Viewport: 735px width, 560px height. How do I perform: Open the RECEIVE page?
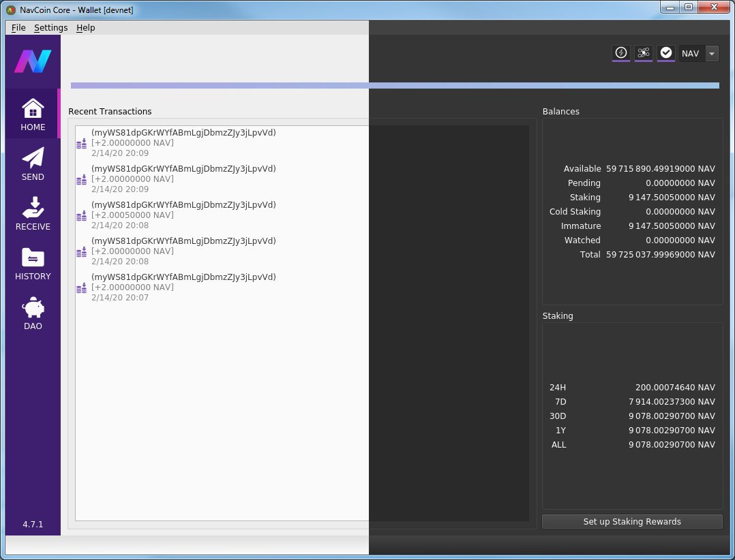(33, 213)
